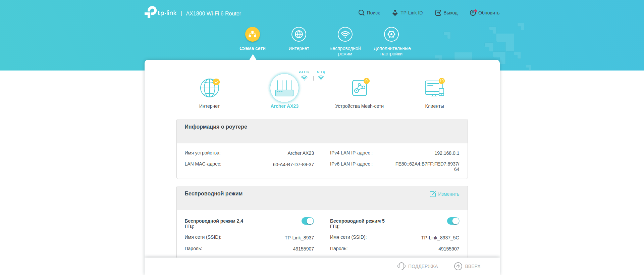This screenshot has height=275, width=644.
Task: Open the Network Map tab icon
Action: 253,34
